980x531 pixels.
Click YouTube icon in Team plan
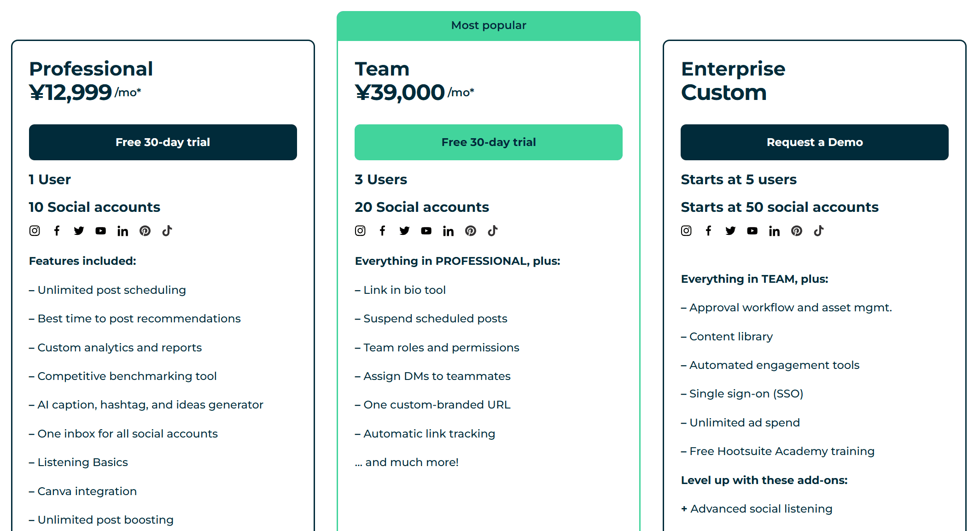pos(426,231)
